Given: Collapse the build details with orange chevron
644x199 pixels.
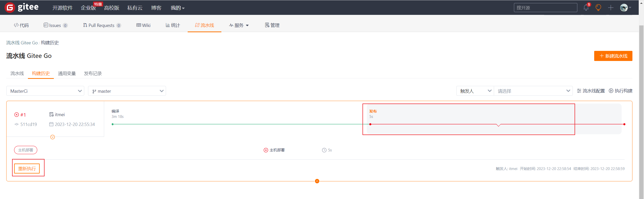Looking at the screenshot, I should tap(53, 137).
